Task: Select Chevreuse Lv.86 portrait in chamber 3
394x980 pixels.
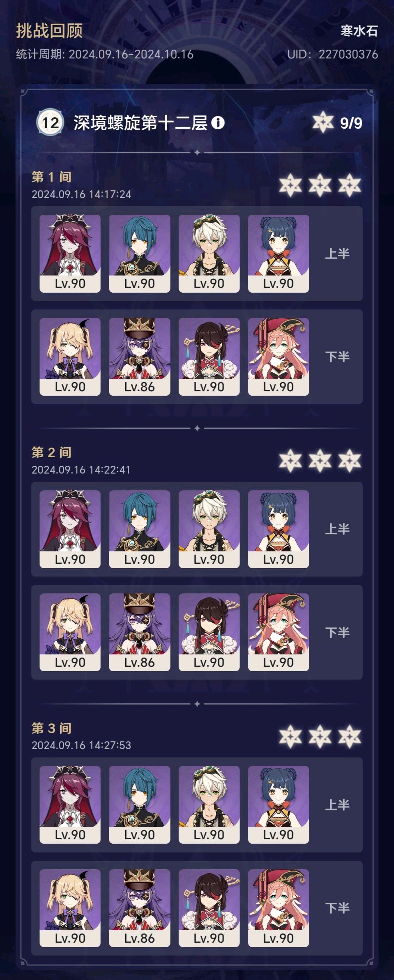Action: pos(139,908)
